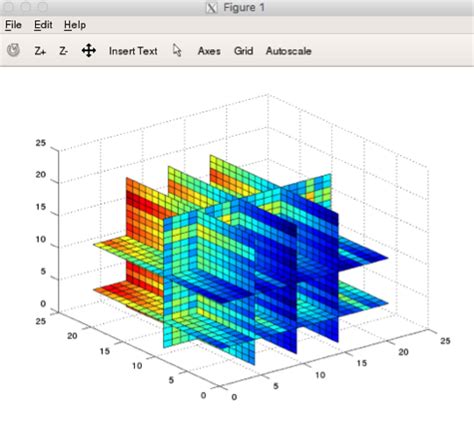474x424 pixels.
Task: Click the z-axis label 20
Action: 41,175
